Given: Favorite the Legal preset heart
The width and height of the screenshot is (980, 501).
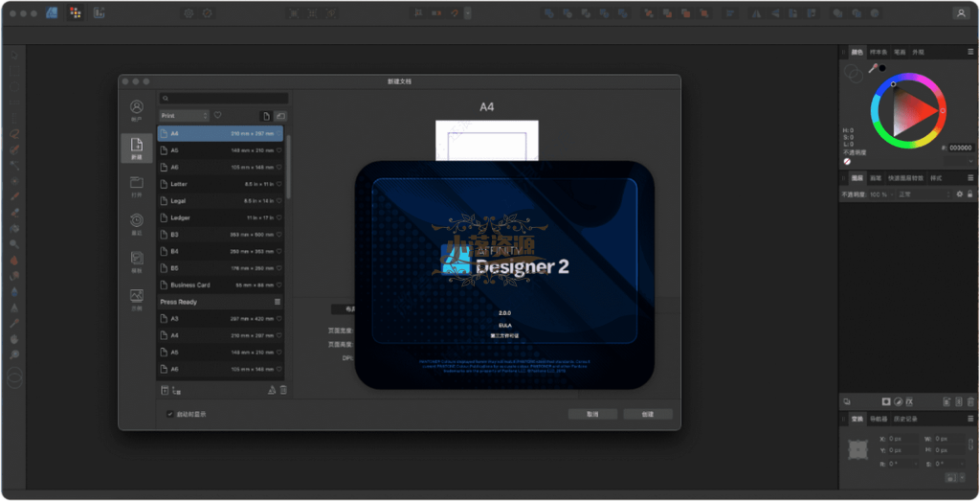Looking at the screenshot, I should coord(278,201).
